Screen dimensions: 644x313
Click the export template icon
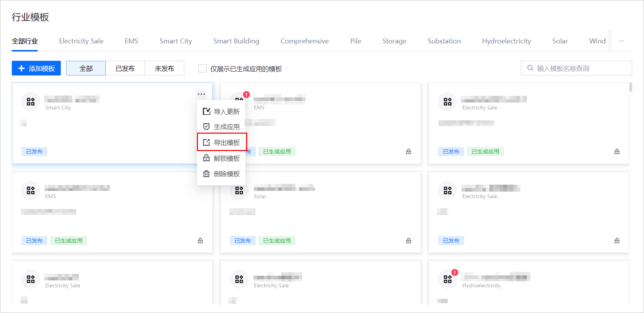(x=206, y=142)
